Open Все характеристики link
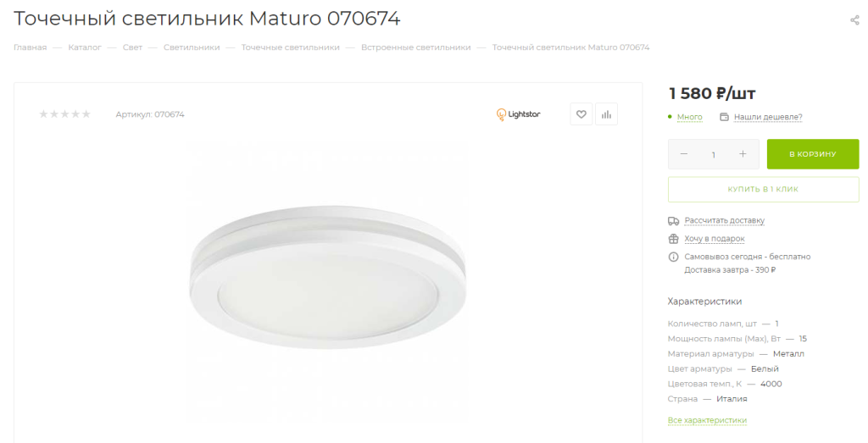 (707, 420)
